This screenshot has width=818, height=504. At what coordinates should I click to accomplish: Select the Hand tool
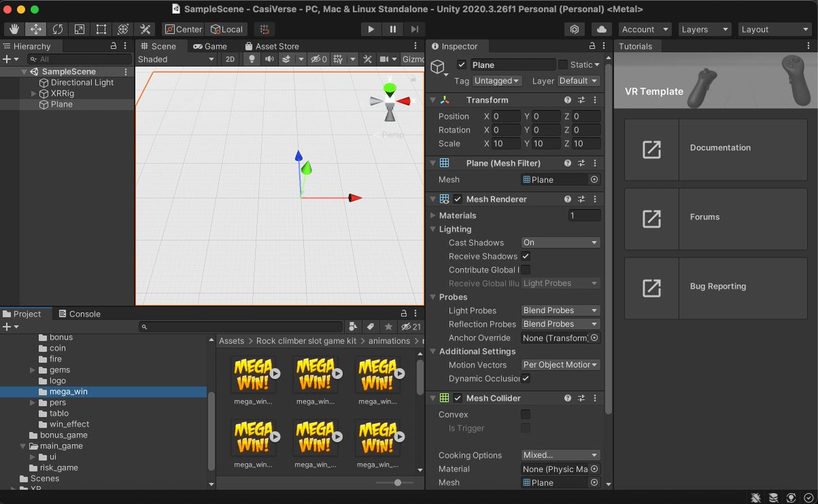coord(14,29)
